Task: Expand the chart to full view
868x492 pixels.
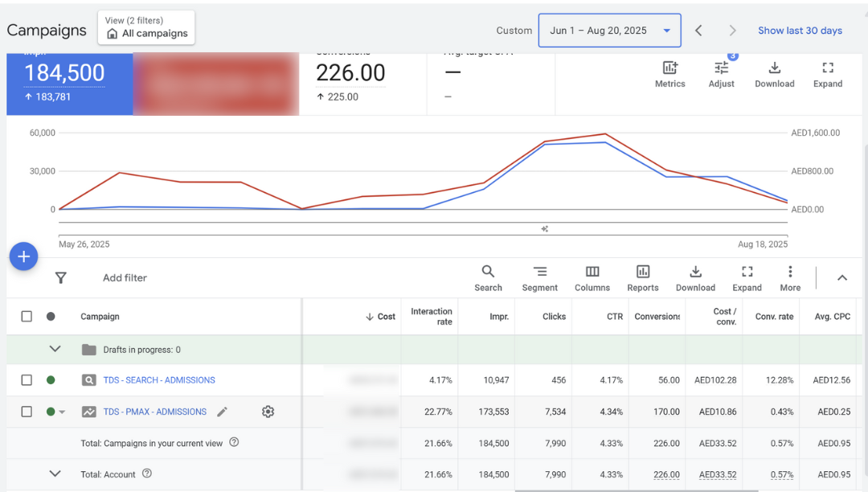Action: 827,74
